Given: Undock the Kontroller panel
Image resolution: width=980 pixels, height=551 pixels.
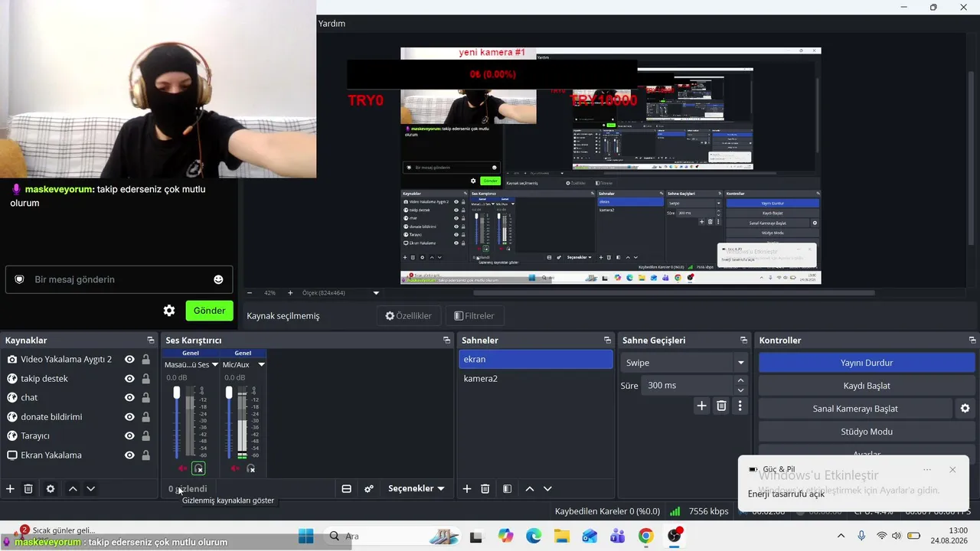Looking at the screenshot, I should pos(972,340).
